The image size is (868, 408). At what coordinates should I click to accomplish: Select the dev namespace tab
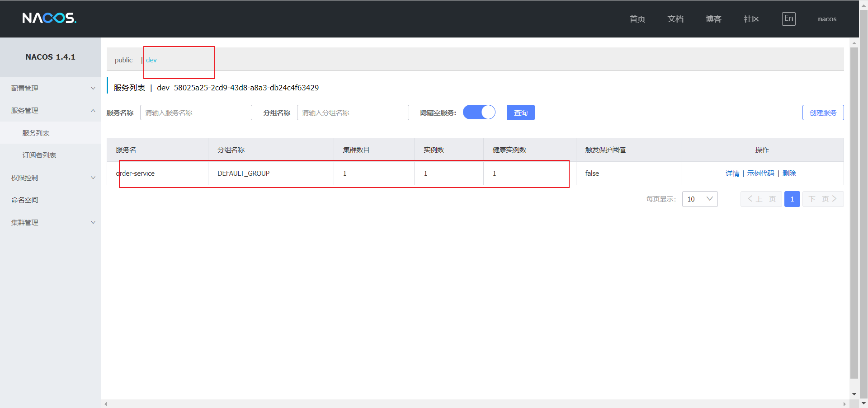coord(151,60)
